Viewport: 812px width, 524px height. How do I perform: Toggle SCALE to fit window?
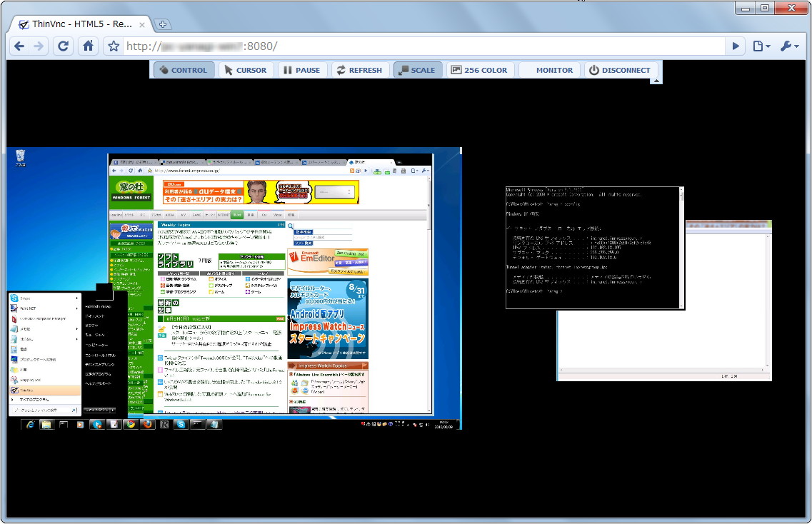[417, 70]
